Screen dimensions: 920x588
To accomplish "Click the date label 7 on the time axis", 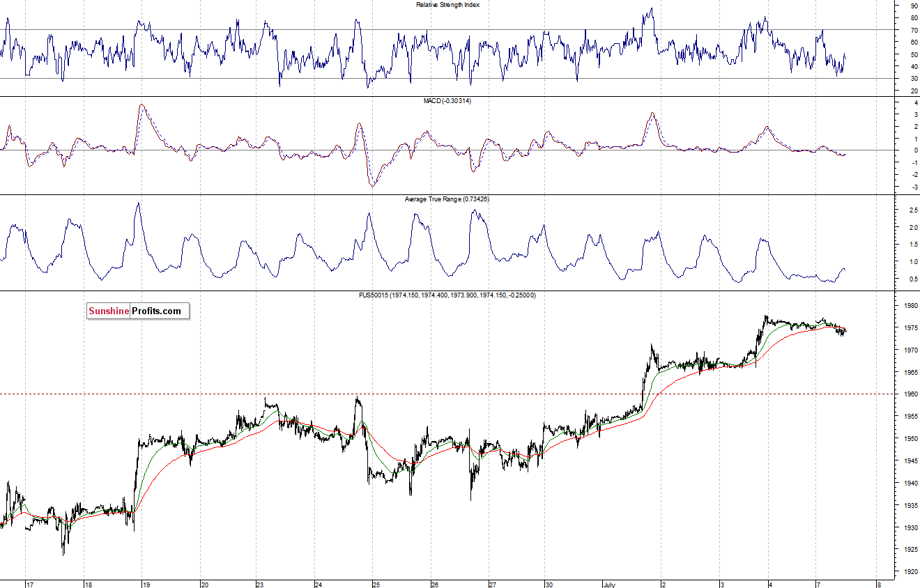I will [x=818, y=585].
